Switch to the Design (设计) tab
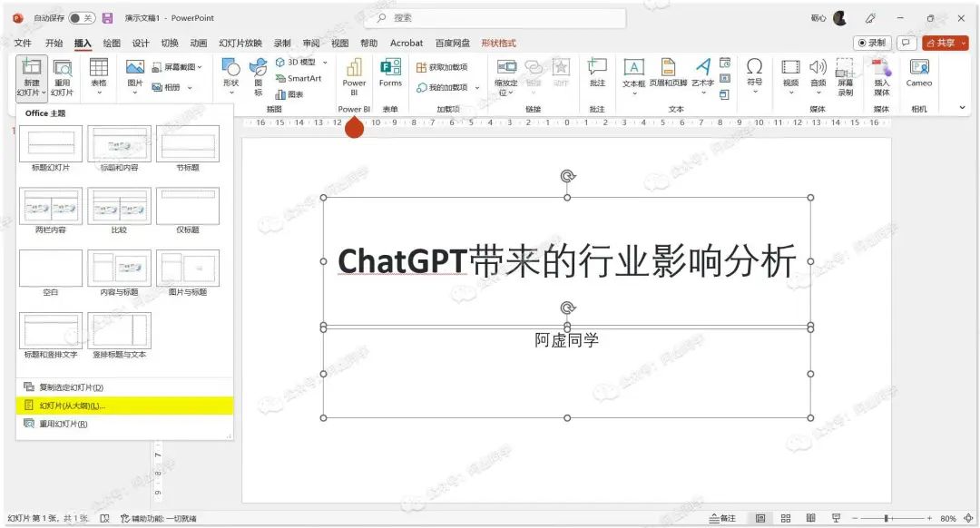The width and height of the screenshot is (980, 528). pyautogui.click(x=141, y=43)
